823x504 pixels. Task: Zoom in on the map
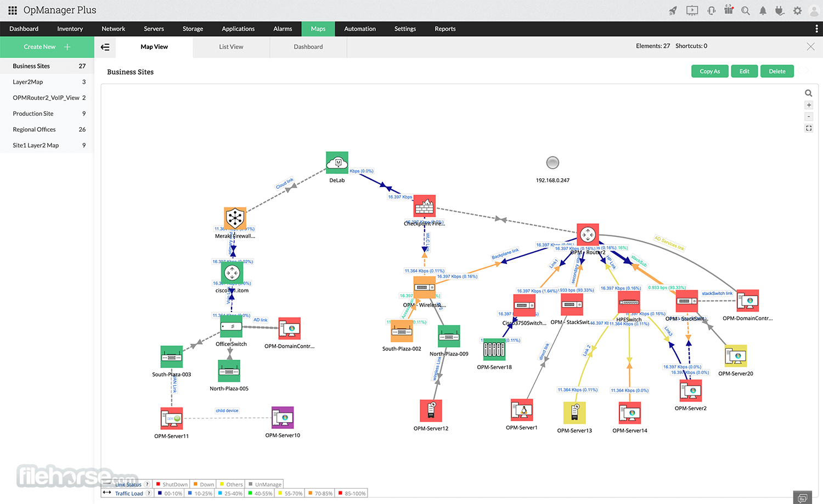click(x=809, y=105)
